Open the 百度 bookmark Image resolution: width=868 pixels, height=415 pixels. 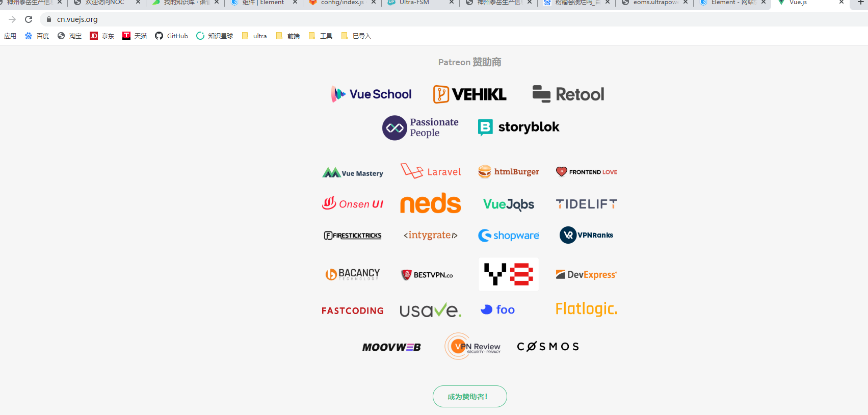37,36
